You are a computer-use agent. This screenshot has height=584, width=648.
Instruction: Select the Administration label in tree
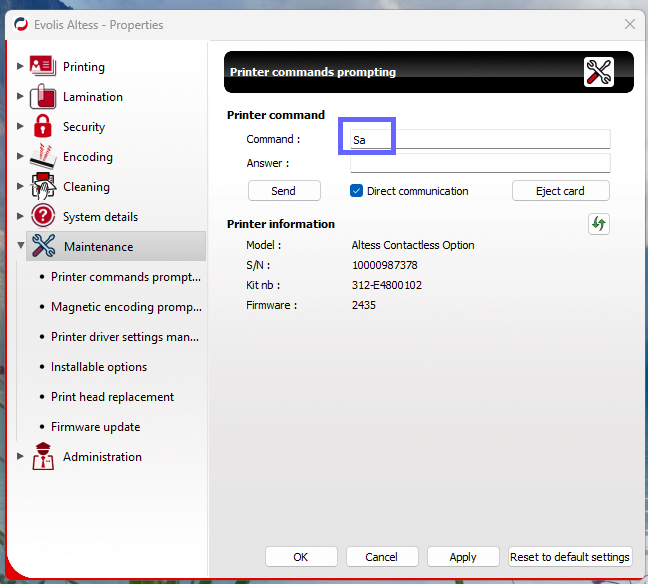102,457
